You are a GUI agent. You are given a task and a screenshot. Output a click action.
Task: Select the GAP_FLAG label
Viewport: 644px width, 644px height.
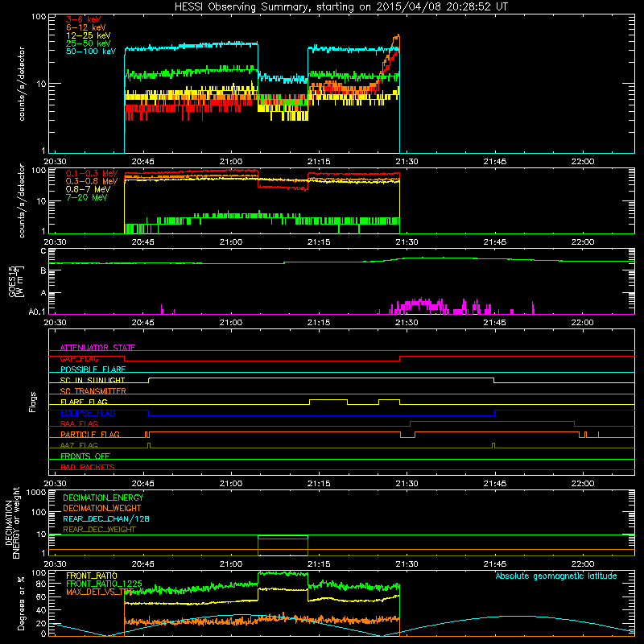point(79,358)
